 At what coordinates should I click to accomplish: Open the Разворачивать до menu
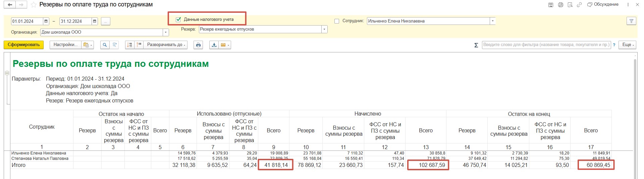[166, 45]
